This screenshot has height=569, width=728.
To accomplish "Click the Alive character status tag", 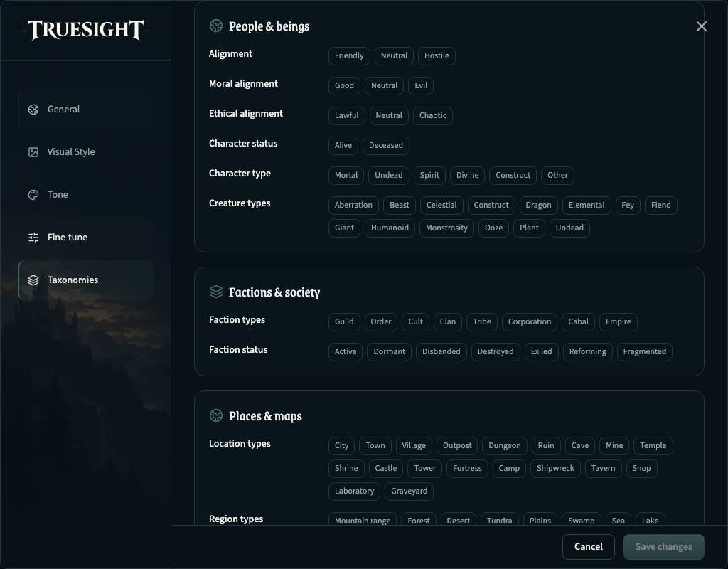I will [343, 145].
